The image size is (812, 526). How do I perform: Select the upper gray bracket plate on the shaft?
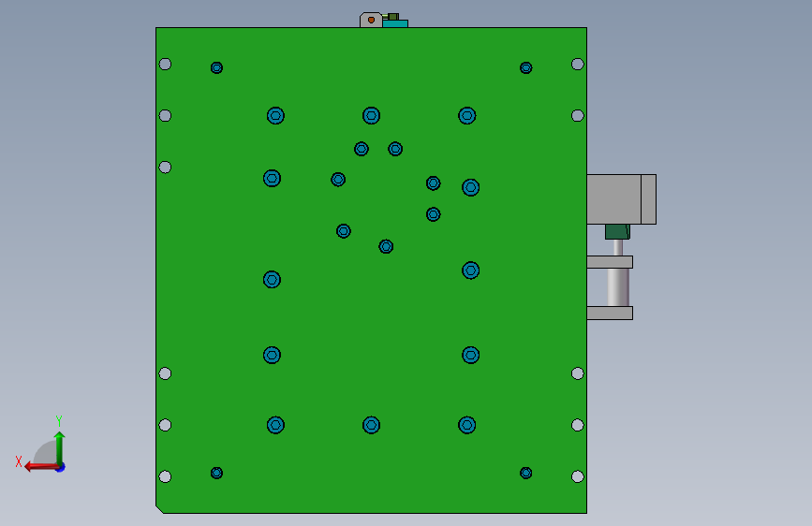[610, 262]
